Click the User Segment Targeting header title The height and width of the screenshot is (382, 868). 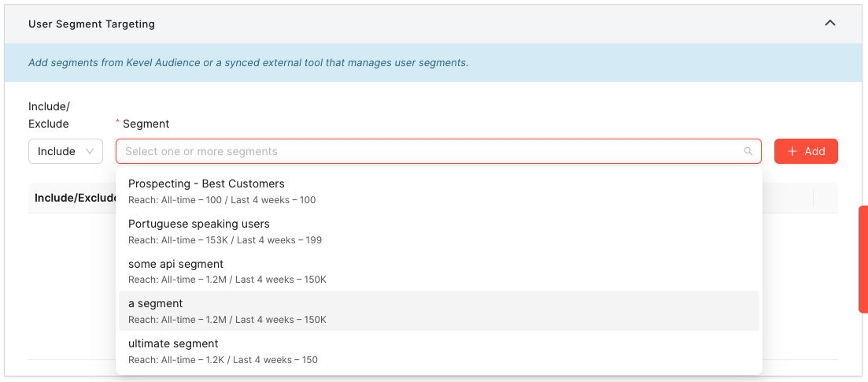pos(91,24)
